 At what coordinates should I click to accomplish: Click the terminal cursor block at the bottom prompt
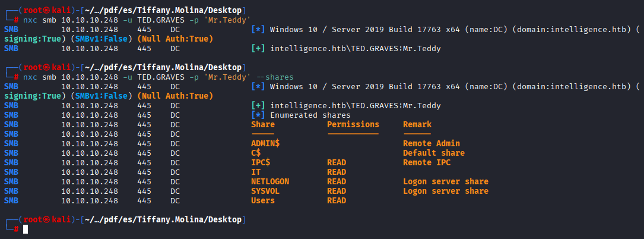coord(26,229)
